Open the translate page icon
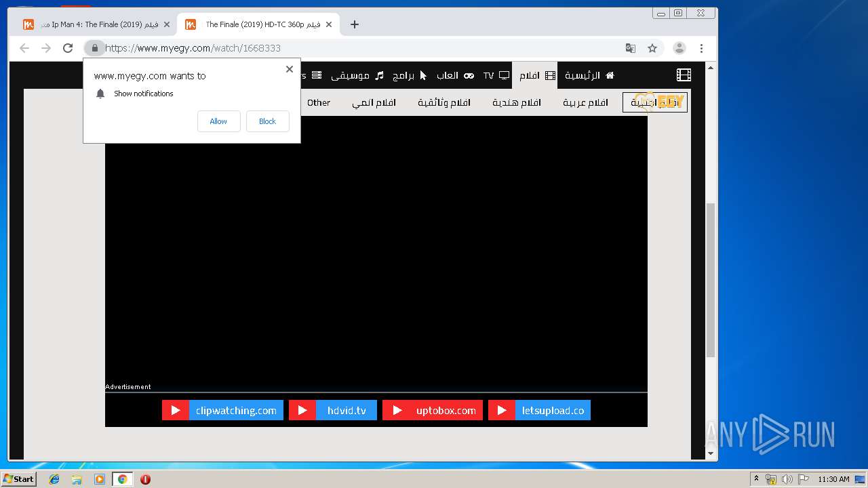Image resolution: width=868 pixels, height=488 pixels. 631,48
